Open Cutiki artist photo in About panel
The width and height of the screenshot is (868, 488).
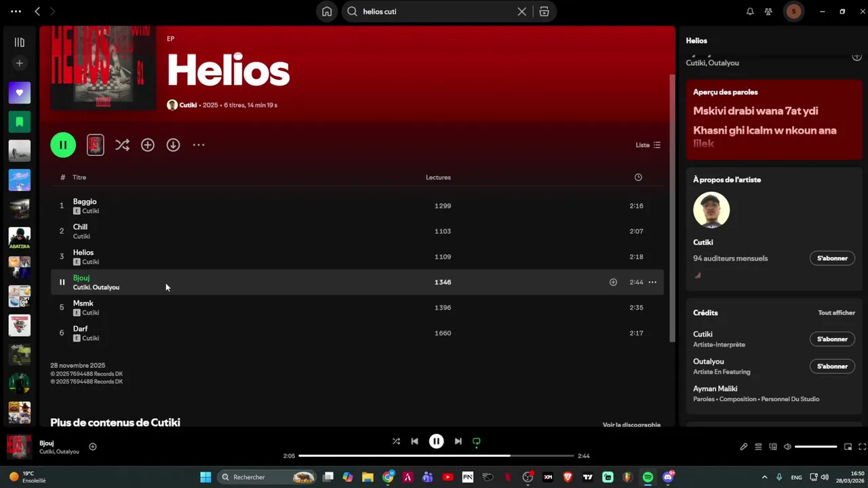(711, 210)
